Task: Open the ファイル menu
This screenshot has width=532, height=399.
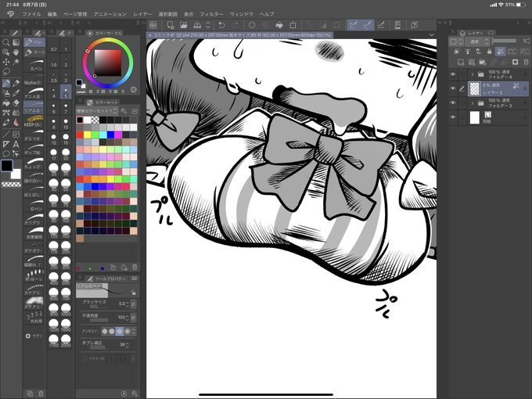Action: pyautogui.click(x=31, y=14)
